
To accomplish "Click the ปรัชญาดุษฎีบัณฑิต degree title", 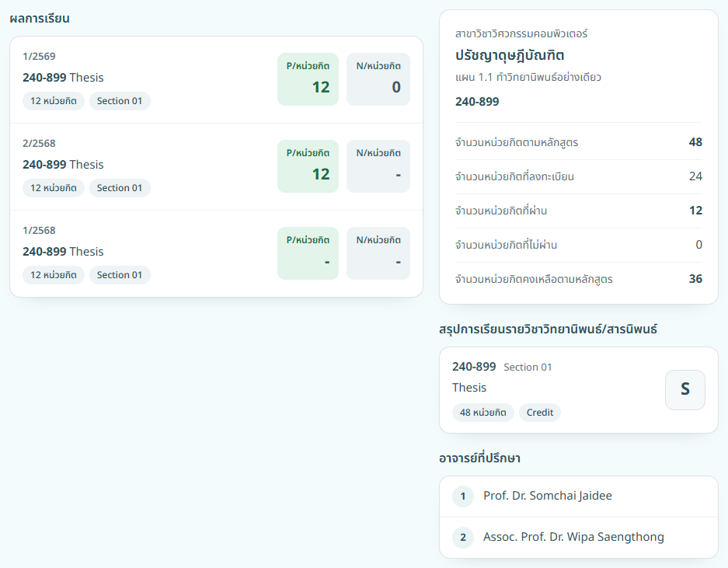I will click(510, 55).
